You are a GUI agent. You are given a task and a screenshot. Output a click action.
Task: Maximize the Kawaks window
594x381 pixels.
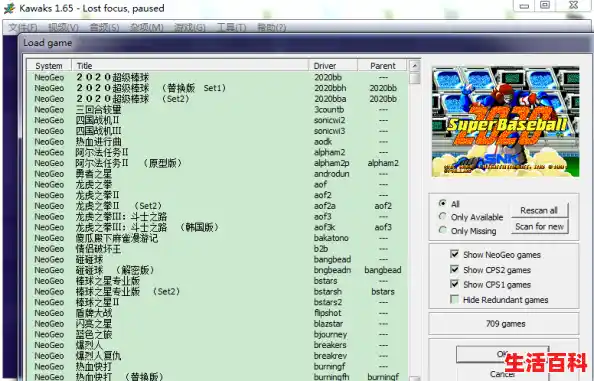coord(545,5)
